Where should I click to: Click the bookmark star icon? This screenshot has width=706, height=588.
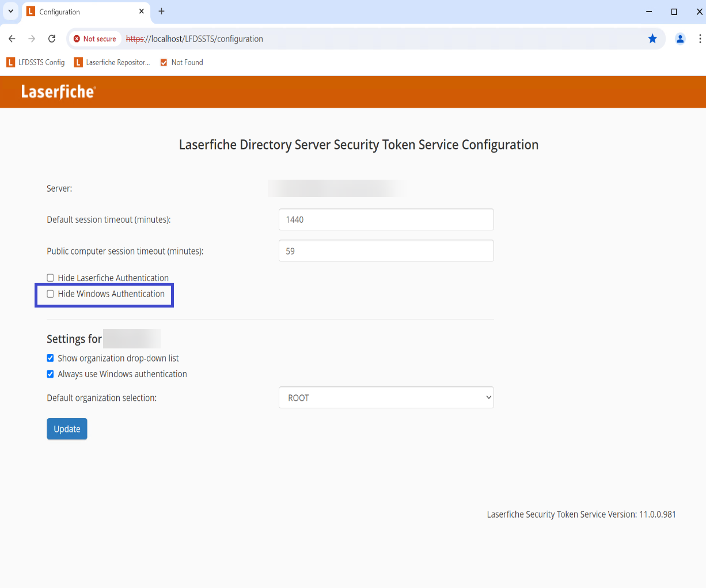pyautogui.click(x=652, y=39)
